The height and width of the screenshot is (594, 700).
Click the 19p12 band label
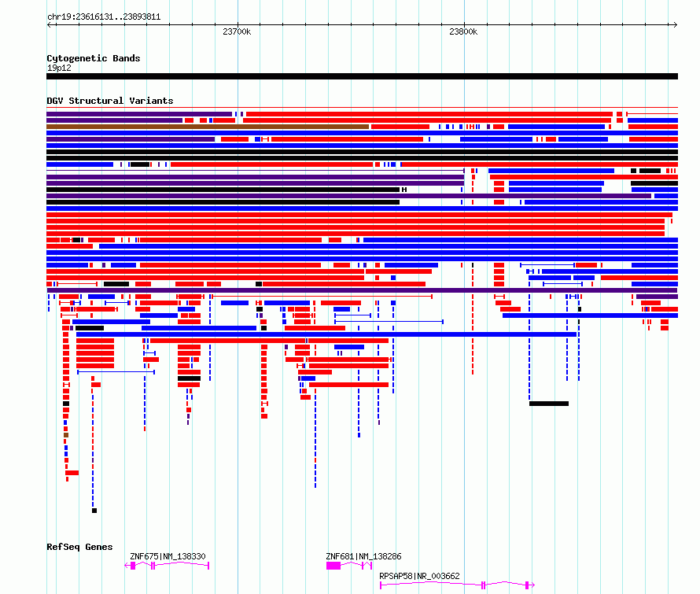click(x=59, y=68)
